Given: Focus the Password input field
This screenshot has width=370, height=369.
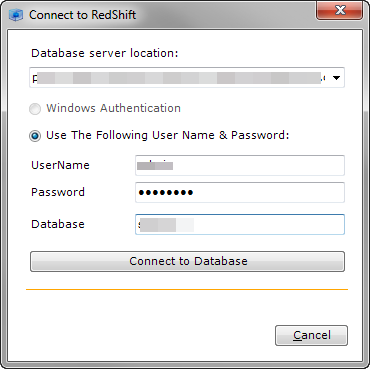Looking at the screenshot, I should [240, 192].
